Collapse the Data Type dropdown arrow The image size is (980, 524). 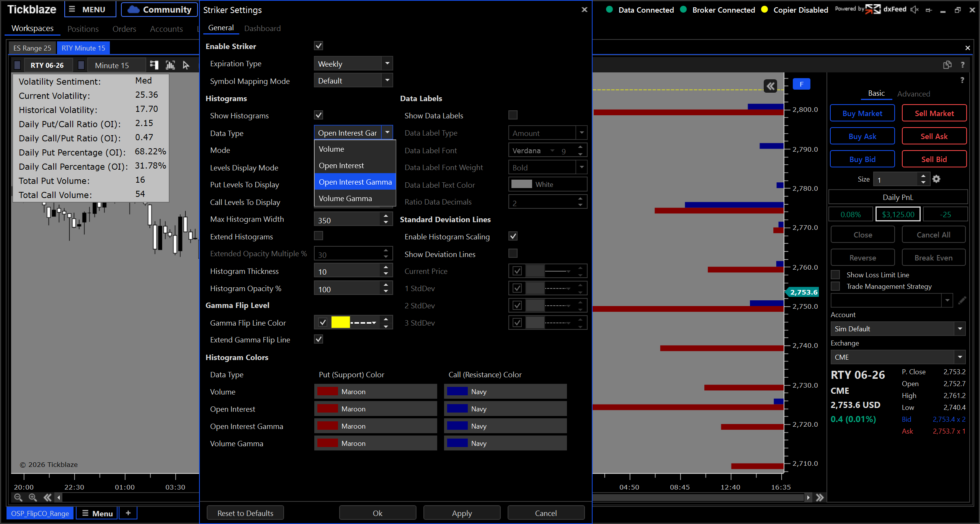point(387,133)
